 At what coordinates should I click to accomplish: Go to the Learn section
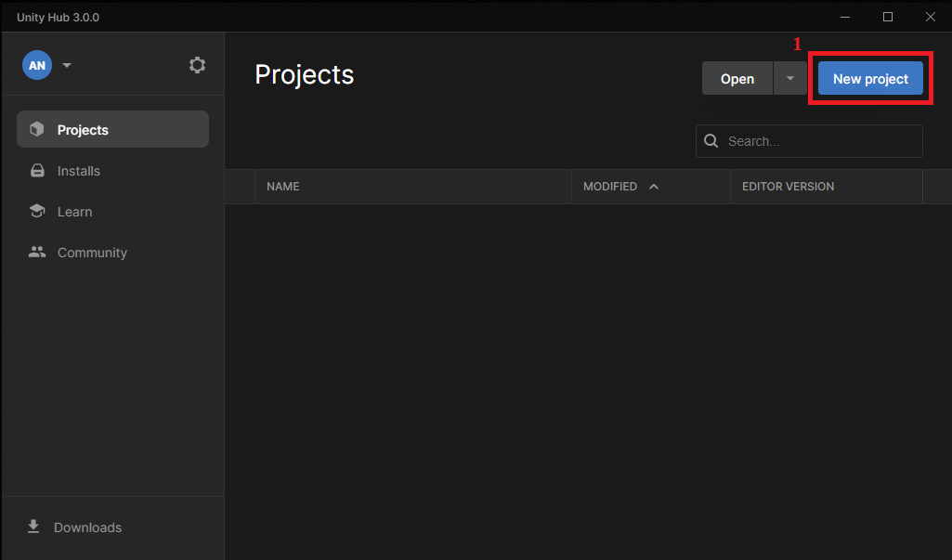click(x=113, y=212)
